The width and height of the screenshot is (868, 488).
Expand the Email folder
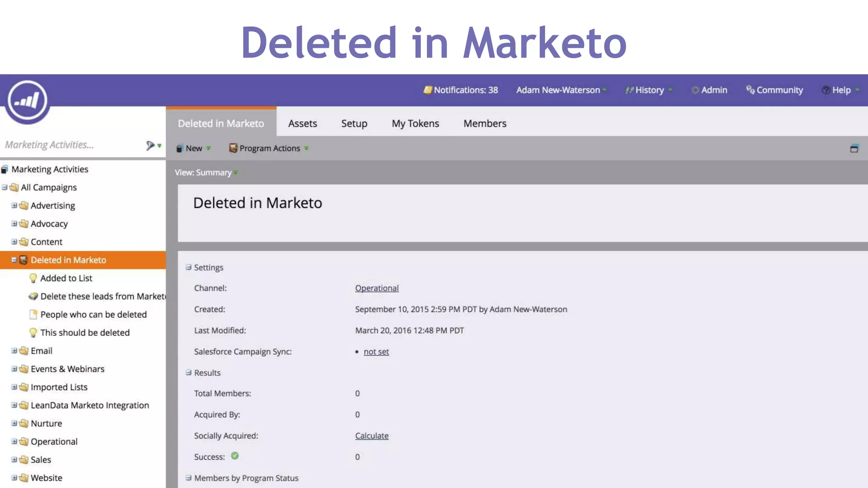pos(14,351)
